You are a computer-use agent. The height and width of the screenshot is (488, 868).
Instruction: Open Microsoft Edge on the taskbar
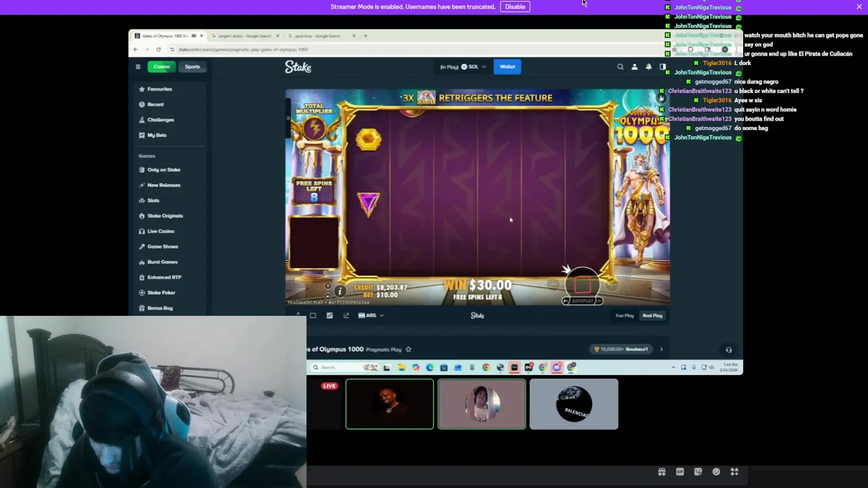tap(430, 367)
